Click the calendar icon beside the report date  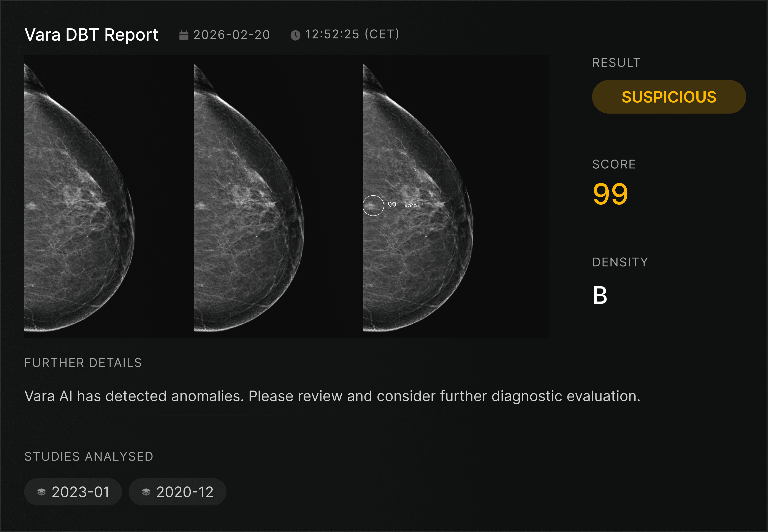click(184, 35)
